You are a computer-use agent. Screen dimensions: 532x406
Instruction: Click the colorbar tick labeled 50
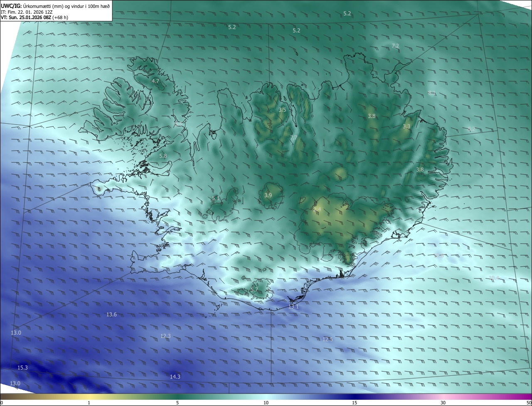(529, 403)
